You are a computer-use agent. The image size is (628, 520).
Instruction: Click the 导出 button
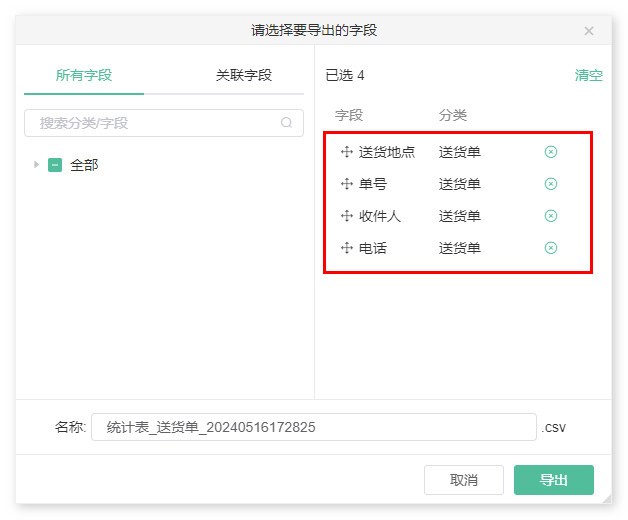pos(554,480)
